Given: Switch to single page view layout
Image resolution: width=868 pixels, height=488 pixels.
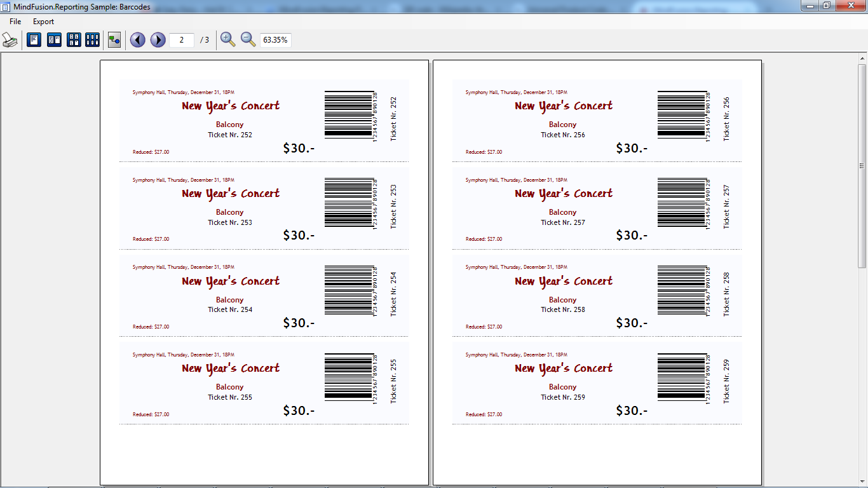Looking at the screenshot, I should (34, 40).
